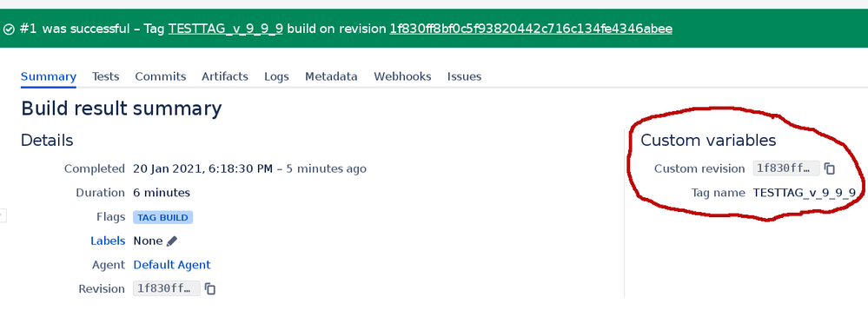Open the Webhooks tab
Viewport: 868px width, 317px height.
[x=402, y=76]
